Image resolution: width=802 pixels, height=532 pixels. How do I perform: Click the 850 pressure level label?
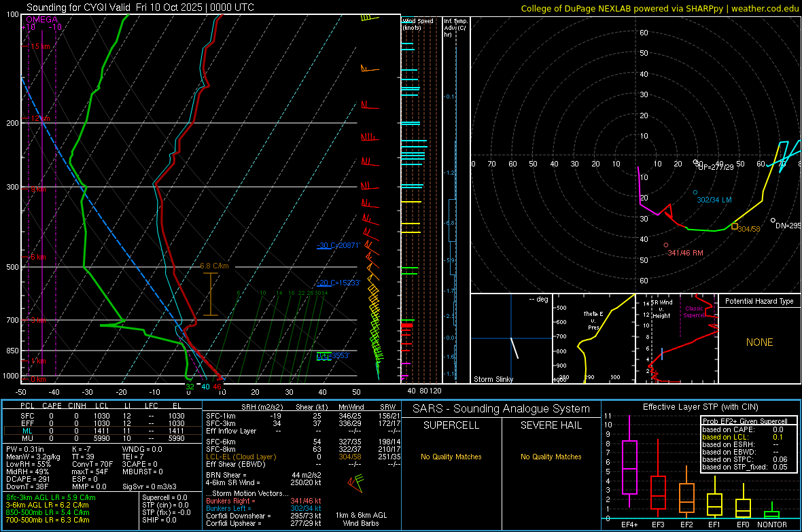coord(12,351)
